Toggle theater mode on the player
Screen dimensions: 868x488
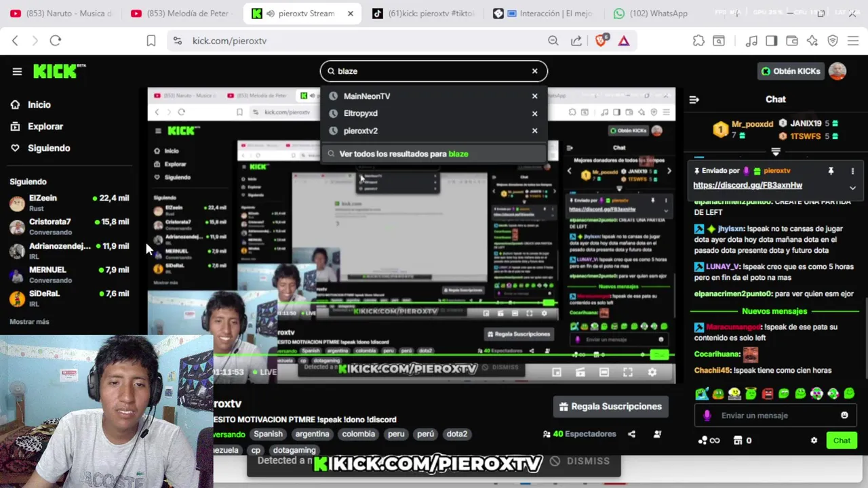click(604, 372)
